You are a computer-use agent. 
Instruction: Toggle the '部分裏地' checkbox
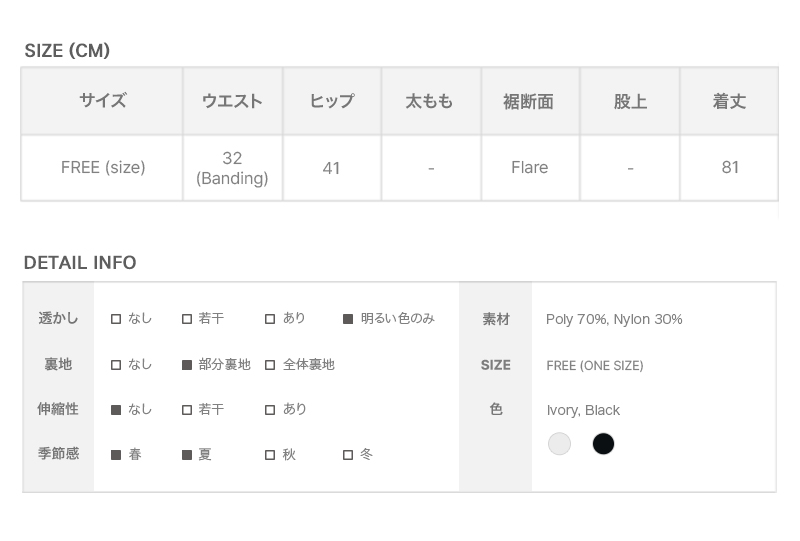click(187, 365)
